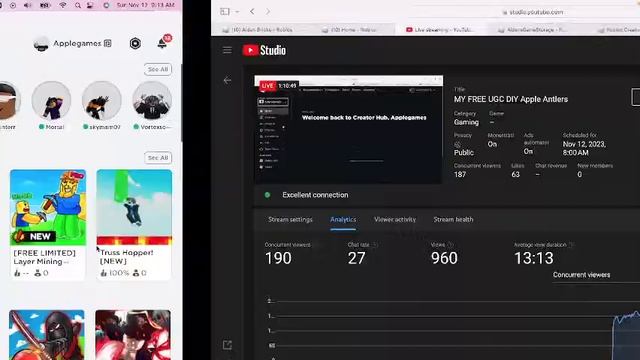Screen dimensions: 640x360
Task: Toggle the browser sidebar icon
Action: click(224, 11)
